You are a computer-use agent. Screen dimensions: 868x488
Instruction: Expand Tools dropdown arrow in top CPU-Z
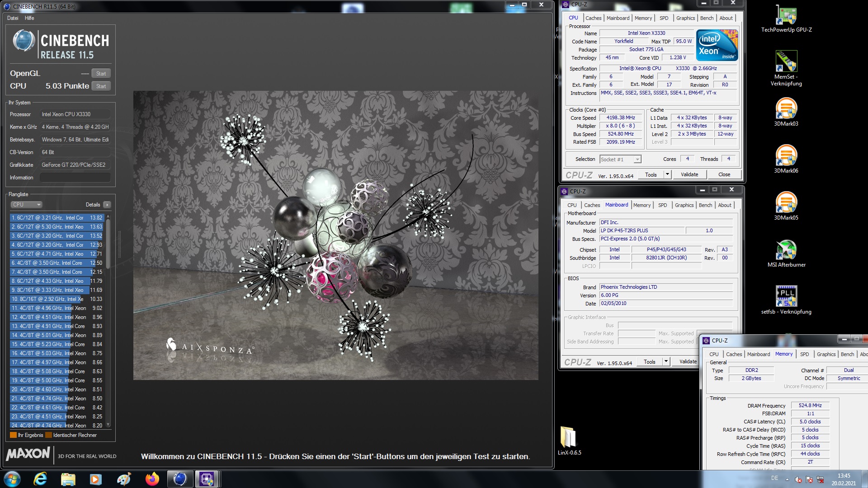click(667, 175)
